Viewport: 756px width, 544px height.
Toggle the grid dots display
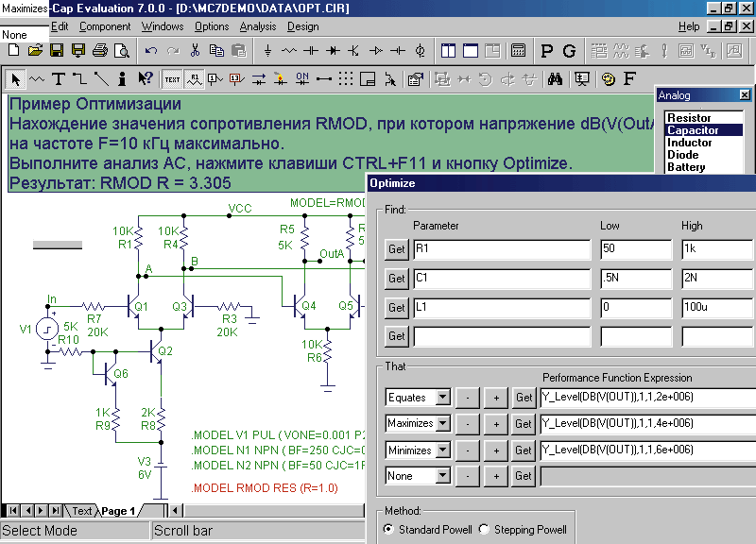click(x=346, y=79)
